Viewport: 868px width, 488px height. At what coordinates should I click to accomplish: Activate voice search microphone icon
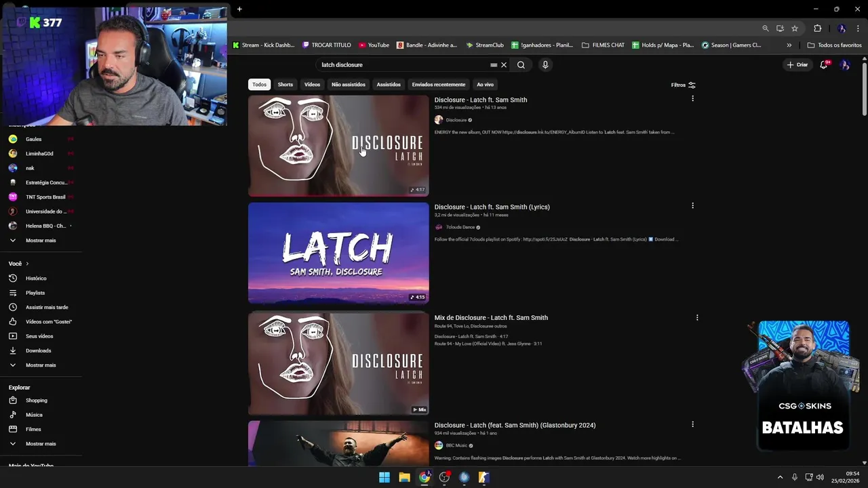tap(545, 65)
